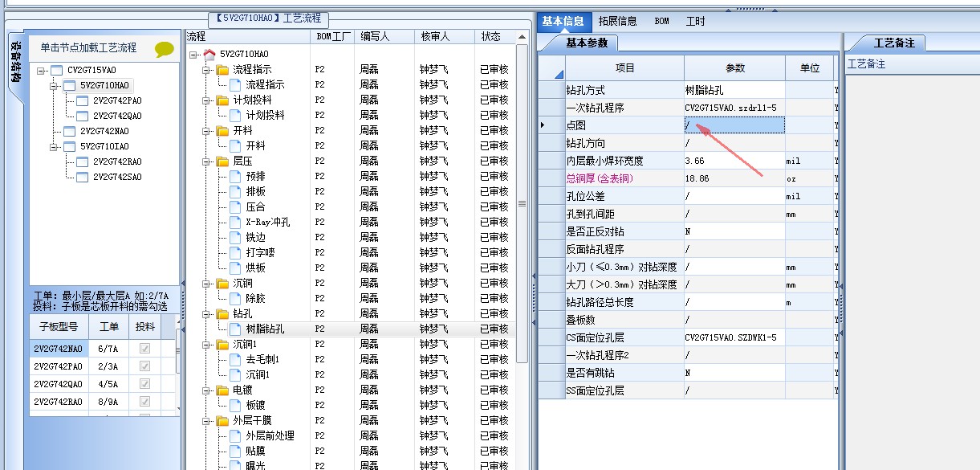Click the document icon beside 排板

pyautogui.click(x=235, y=191)
